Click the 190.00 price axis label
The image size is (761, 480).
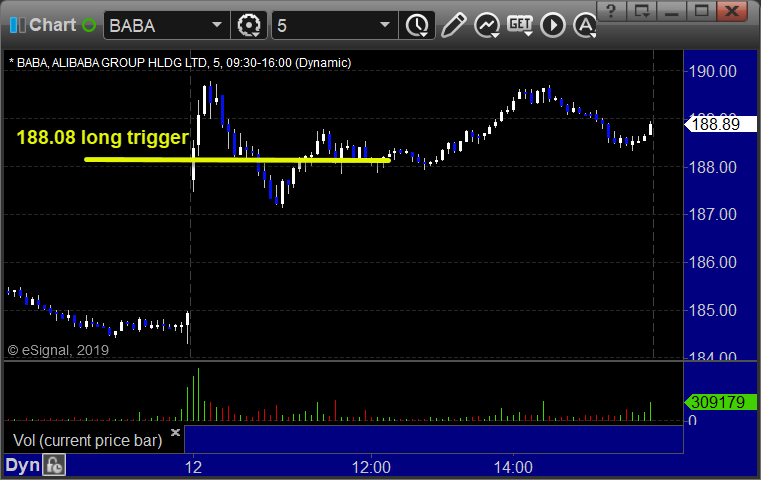click(x=712, y=71)
